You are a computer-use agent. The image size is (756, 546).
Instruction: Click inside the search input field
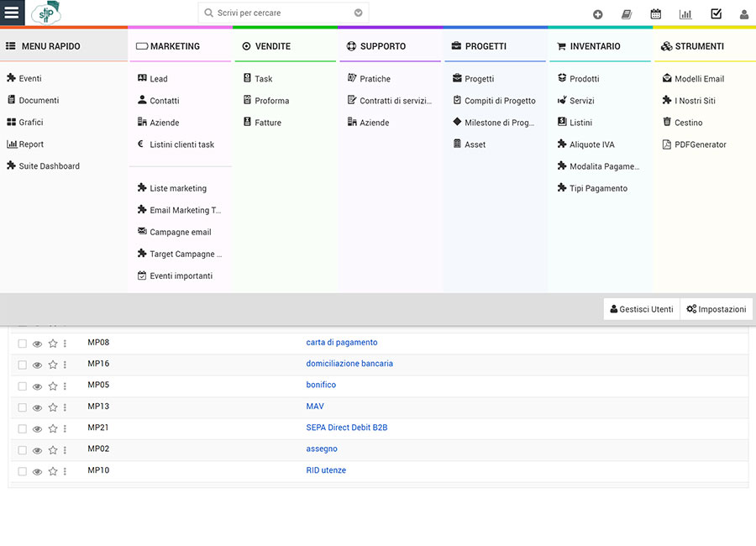(277, 13)
